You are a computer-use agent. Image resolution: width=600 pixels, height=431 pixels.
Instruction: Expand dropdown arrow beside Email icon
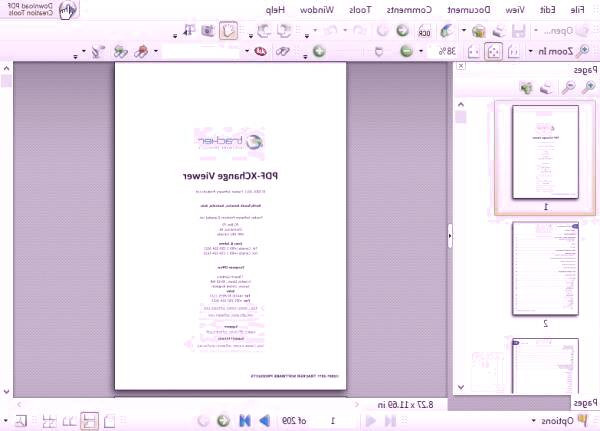click(x=464, y=30)
